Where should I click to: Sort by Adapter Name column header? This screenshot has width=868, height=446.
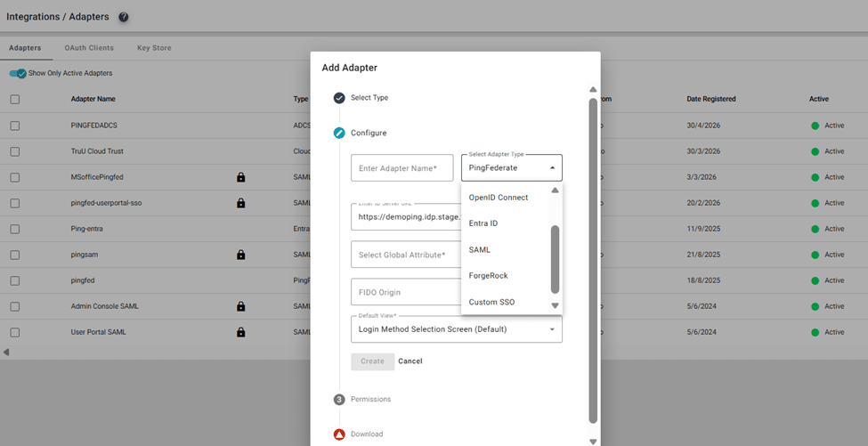(x=93, y=99)
